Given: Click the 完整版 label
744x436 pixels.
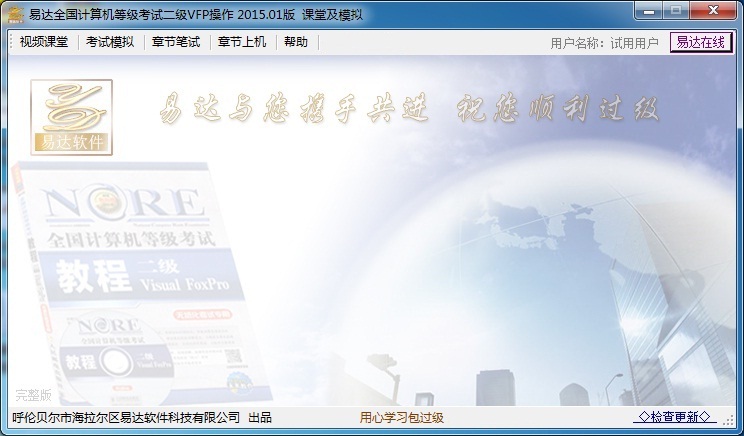Looking at the screenshot, I should tap(33, 395).
